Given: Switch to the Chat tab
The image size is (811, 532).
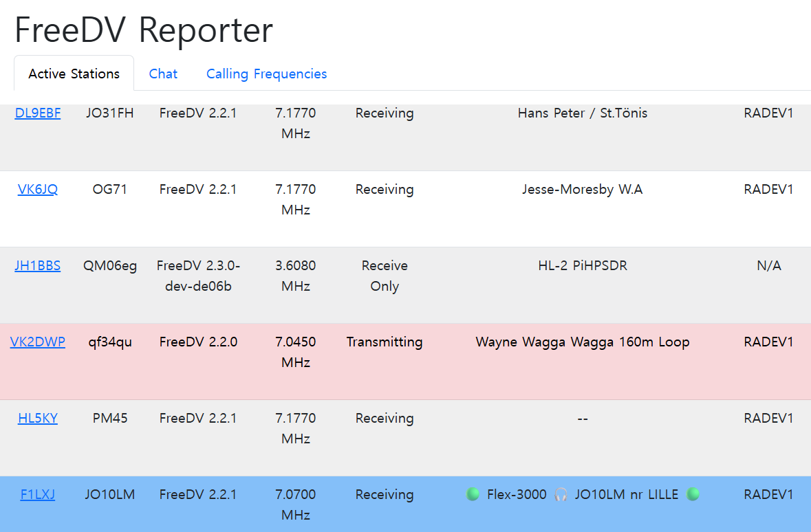Looking at the screenshot, I should pos(163,74).
